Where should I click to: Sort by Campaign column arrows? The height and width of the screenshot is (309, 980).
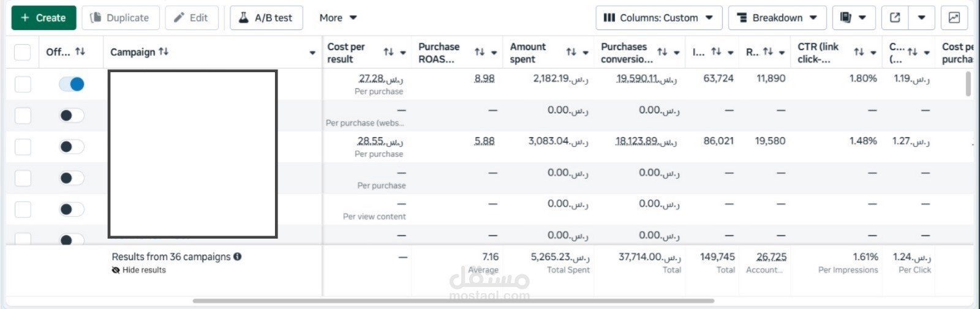click(164, 52)
